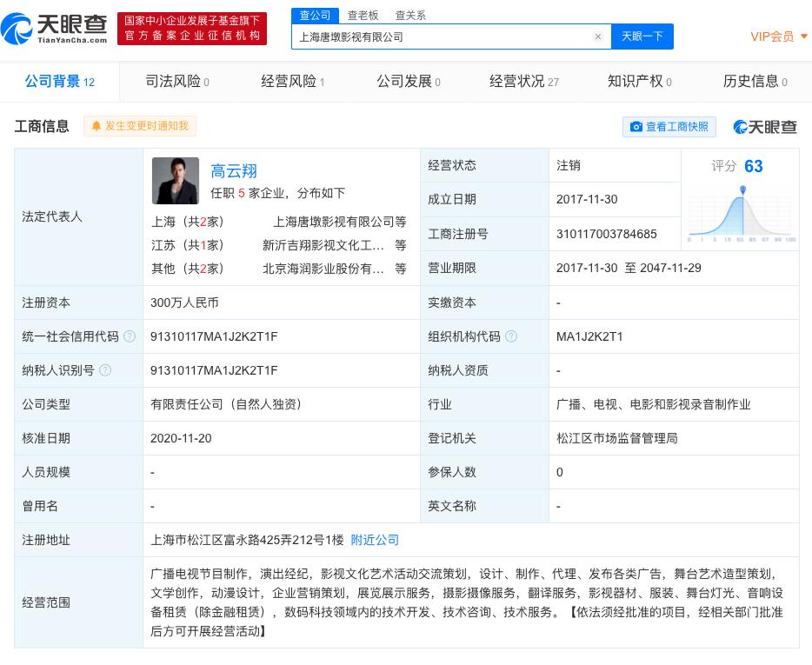Open legal representative 高云翔's profile link
This screenshot has height=665, width=812.
pyautogui.click(x=233, y=171)
